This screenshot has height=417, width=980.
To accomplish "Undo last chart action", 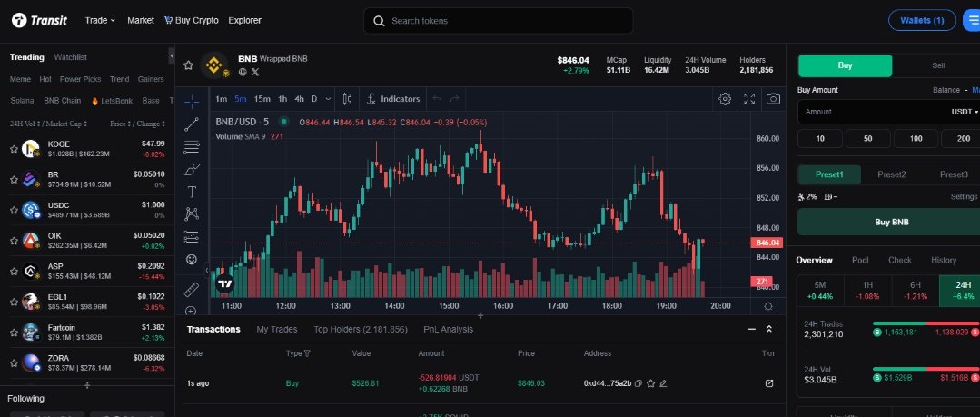I will [x=437, y=99].
